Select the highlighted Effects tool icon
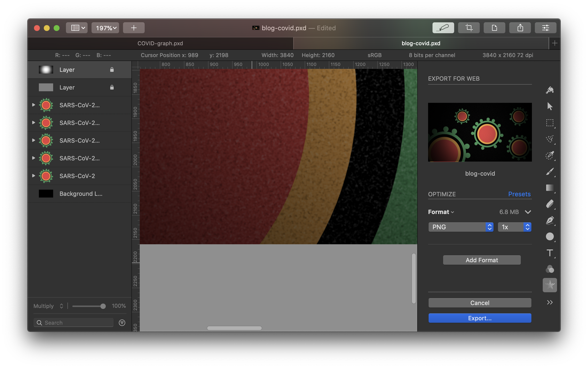 (550, 285)
